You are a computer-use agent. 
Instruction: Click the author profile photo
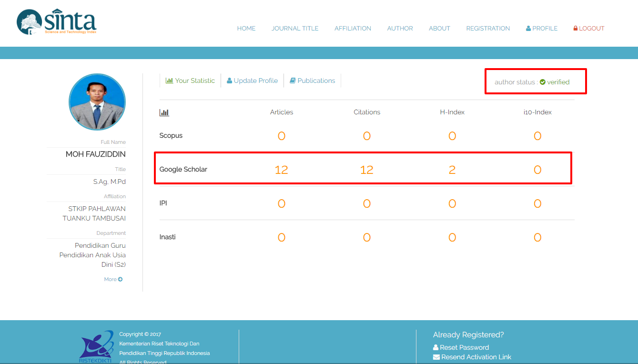pyautogui.click(x=97, y=102)
